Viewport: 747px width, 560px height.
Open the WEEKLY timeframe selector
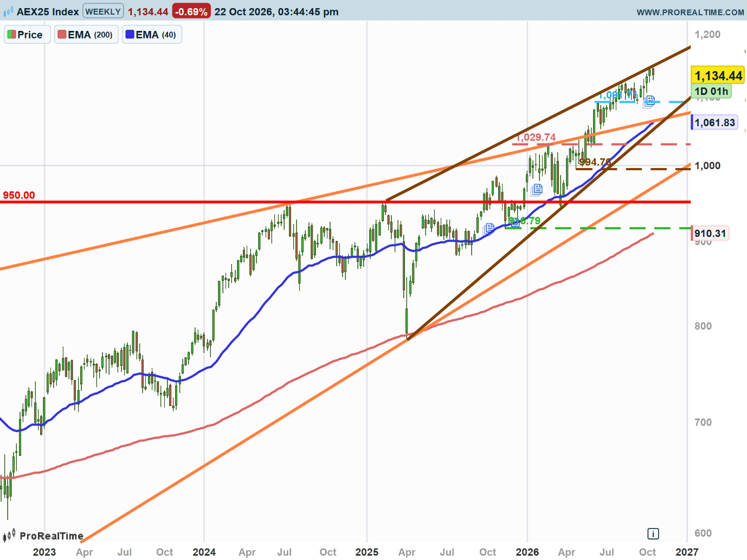pyautogui.click(x=103, y=11)
